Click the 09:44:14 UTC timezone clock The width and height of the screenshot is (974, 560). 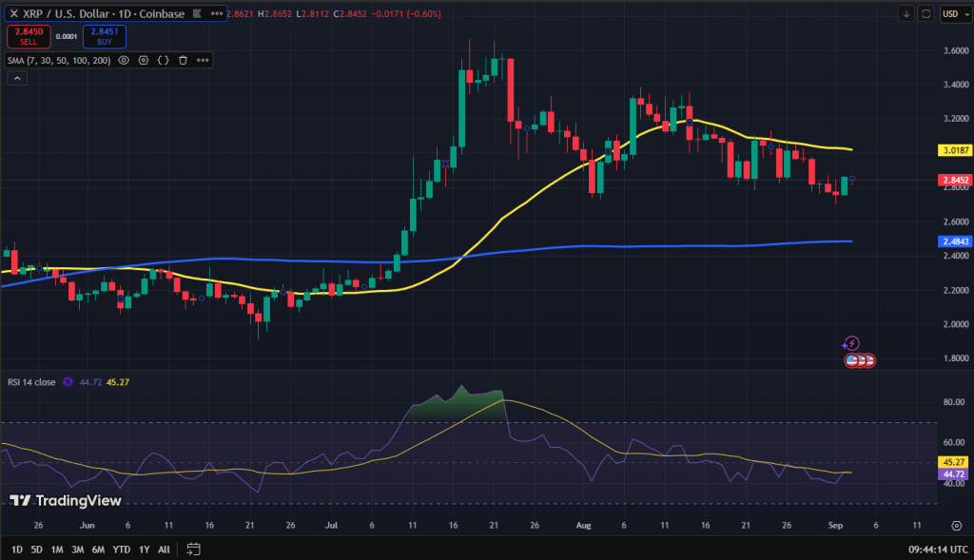click(938, 550)
